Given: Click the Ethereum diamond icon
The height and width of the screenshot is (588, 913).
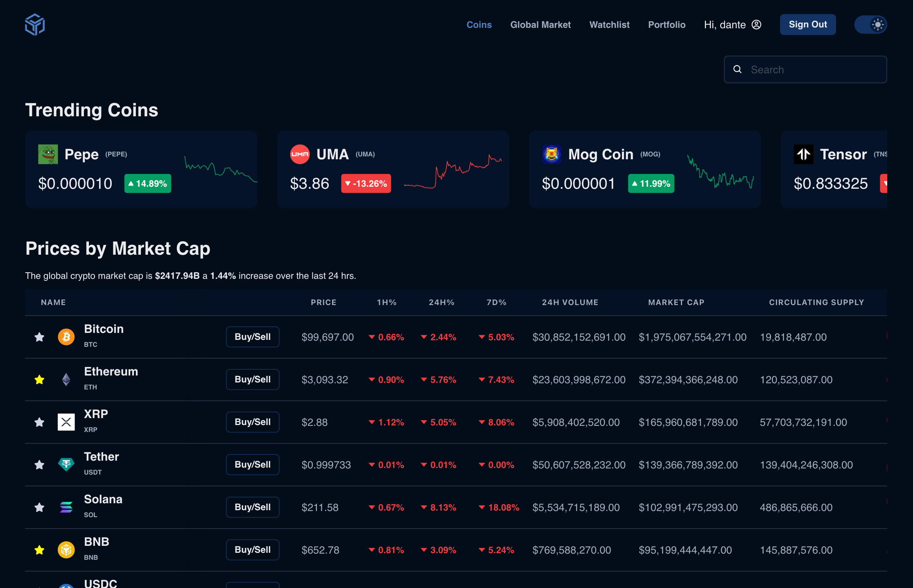Looking at the screenshot, I should (x=66, y=380).
